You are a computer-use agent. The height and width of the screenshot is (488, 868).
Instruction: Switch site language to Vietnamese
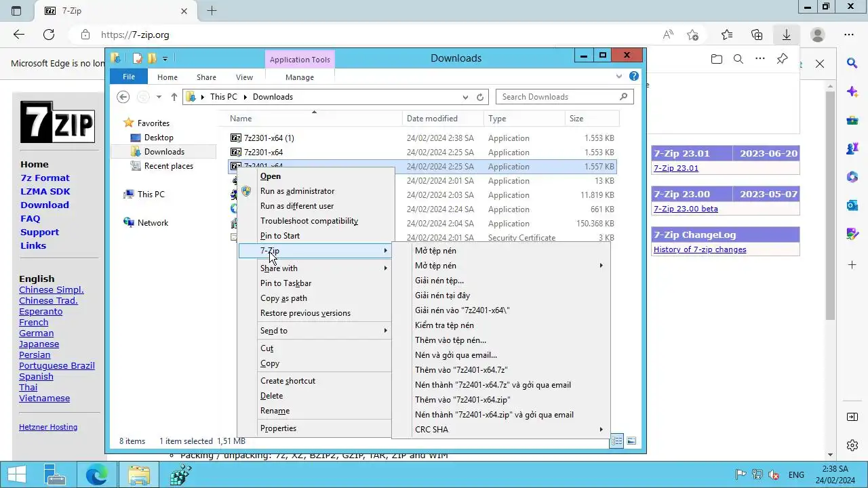44,398
